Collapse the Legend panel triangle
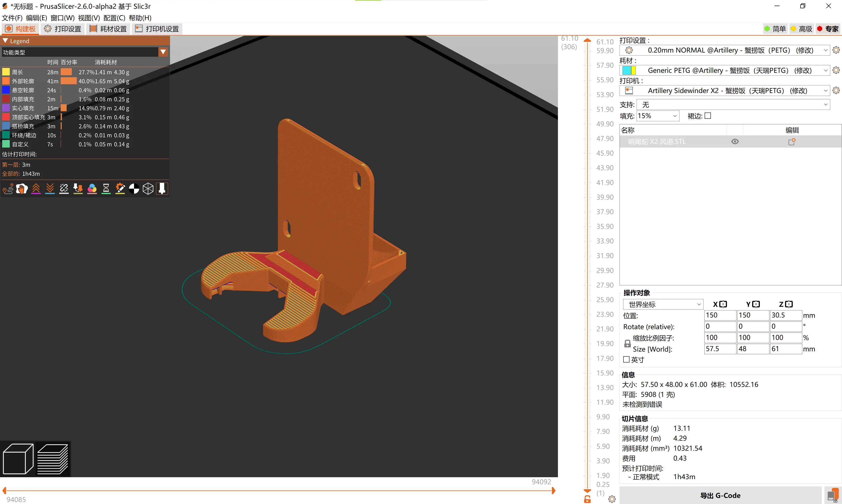Screen dimensions: 842x504 tap(5, 41)
